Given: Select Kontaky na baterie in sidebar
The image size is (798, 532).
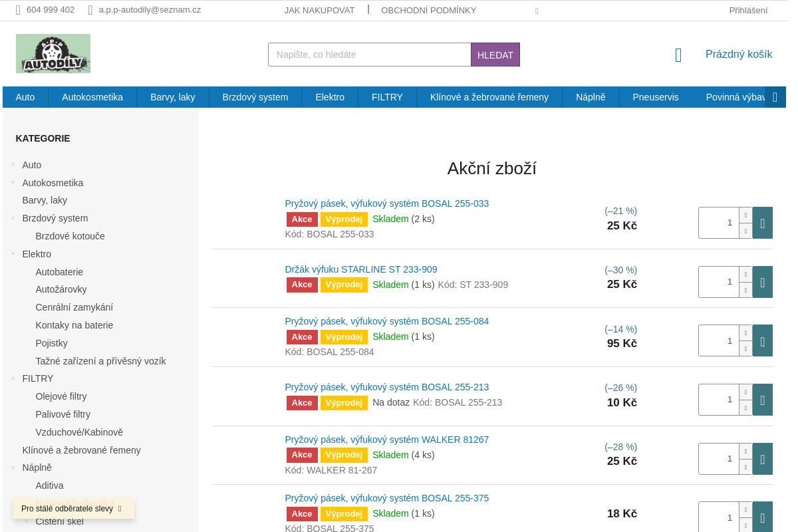Looking at the screenshot, I should click(x=74, y=325).
